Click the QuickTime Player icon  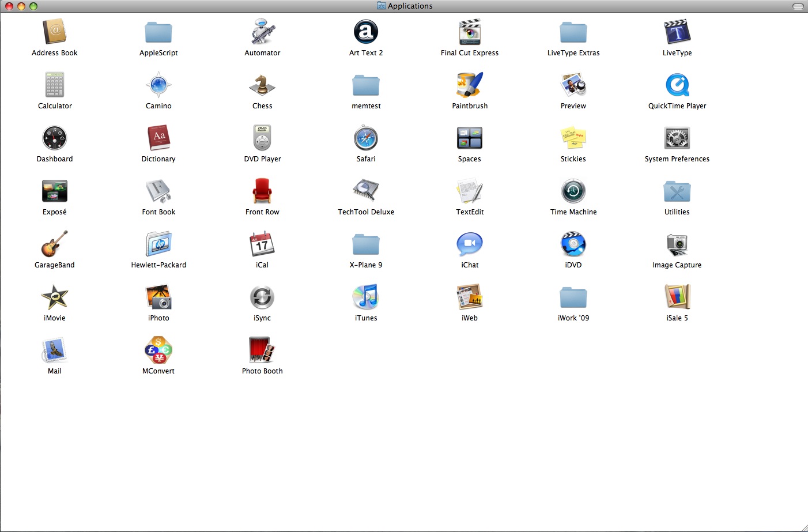tap(677, 85)
